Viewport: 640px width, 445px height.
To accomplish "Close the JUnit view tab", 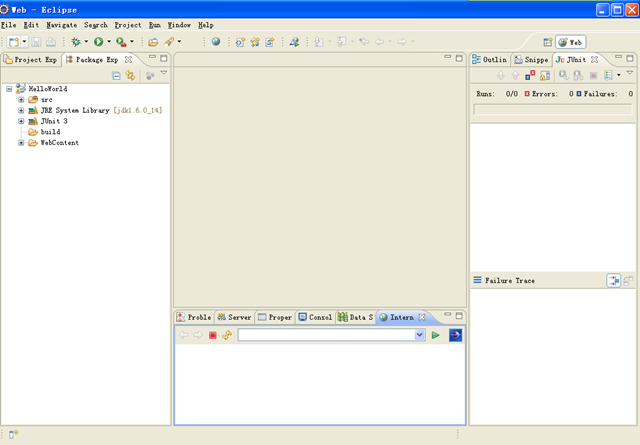I will (x=595, y=60).
